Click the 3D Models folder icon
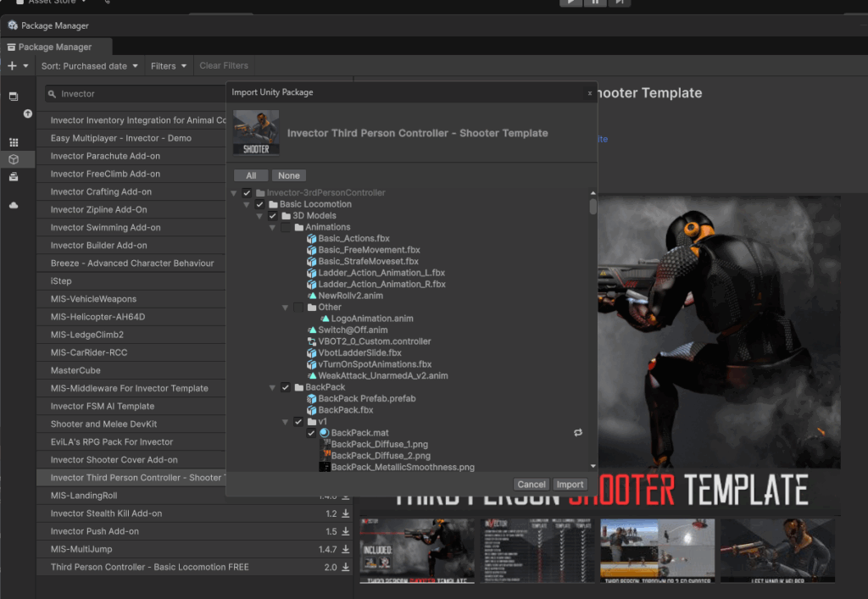 pos(287,216)
